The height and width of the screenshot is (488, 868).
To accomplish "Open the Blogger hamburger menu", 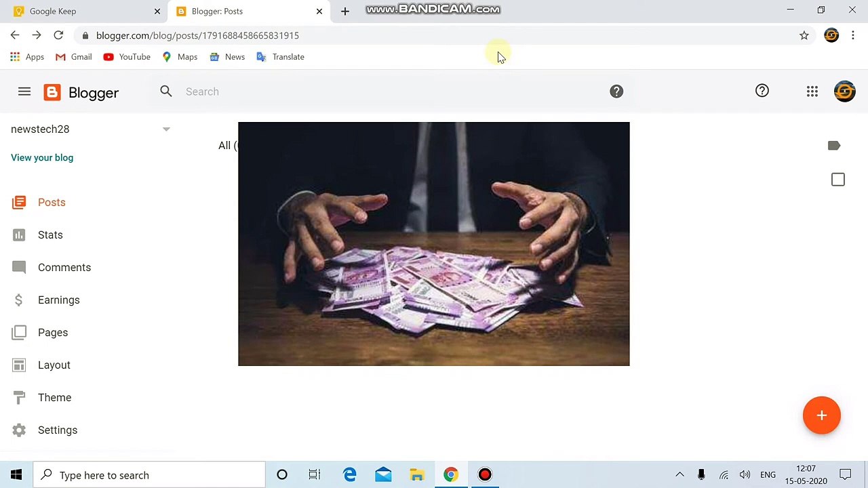I will coord(24,91).
